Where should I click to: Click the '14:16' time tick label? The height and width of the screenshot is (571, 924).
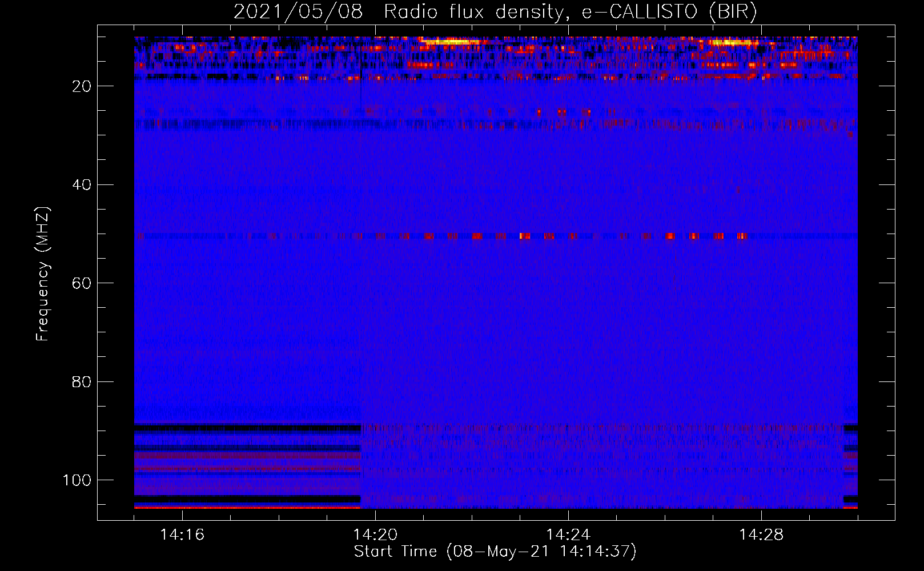[x=182, y=535]
